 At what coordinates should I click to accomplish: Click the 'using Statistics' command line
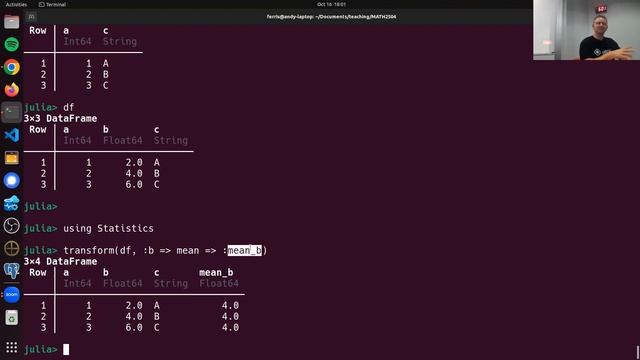(108, 228)
